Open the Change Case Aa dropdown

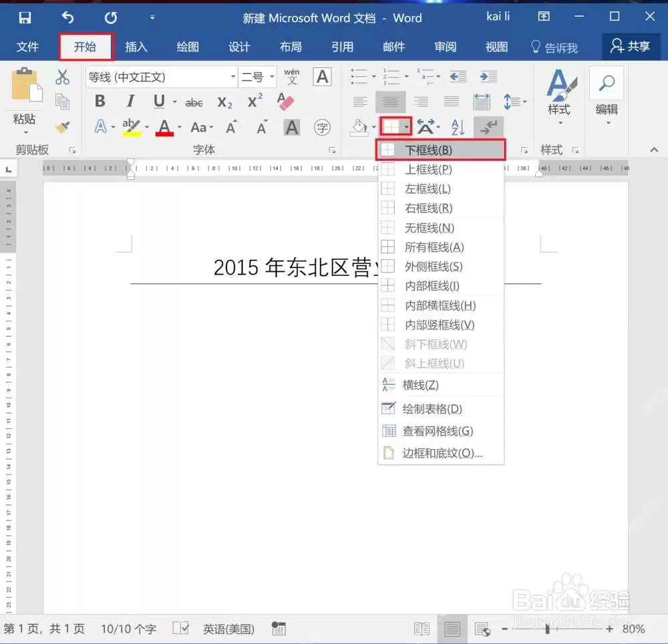pos(202,128)
